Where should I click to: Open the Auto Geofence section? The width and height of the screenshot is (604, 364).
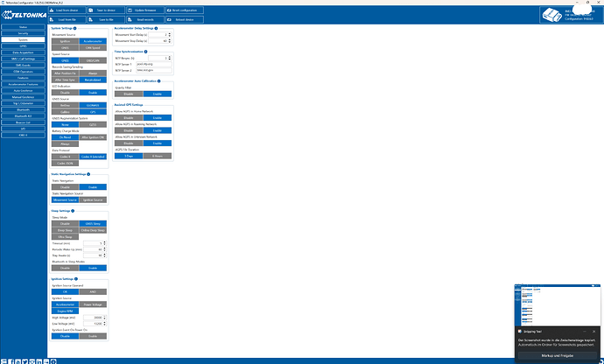23,90
